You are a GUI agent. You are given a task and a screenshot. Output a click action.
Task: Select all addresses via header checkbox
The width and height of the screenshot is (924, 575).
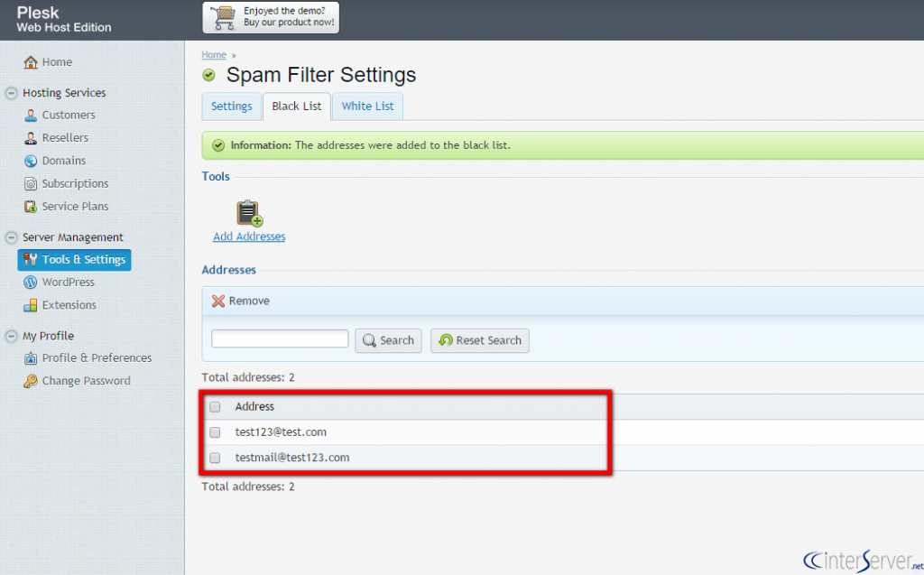tap(214, 406)
